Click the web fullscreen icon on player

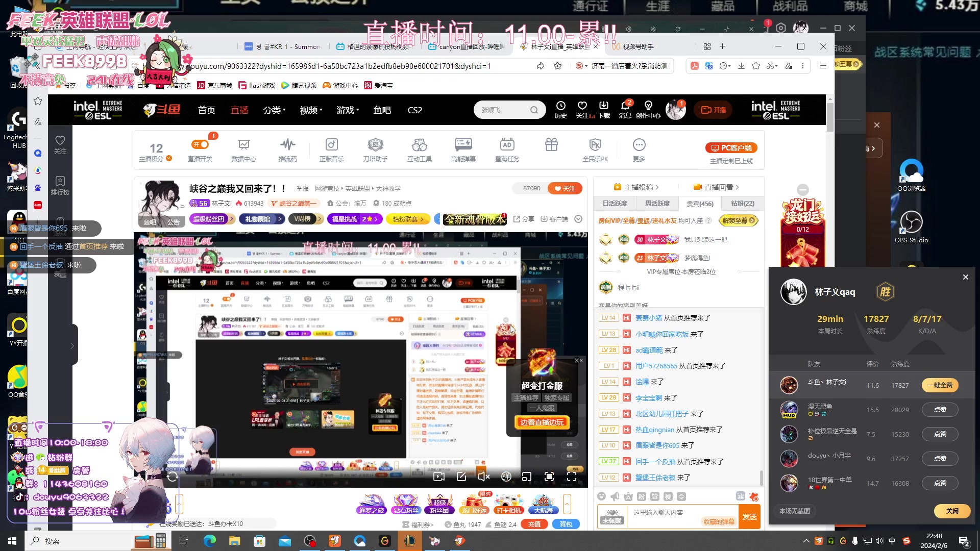(549, 477)
